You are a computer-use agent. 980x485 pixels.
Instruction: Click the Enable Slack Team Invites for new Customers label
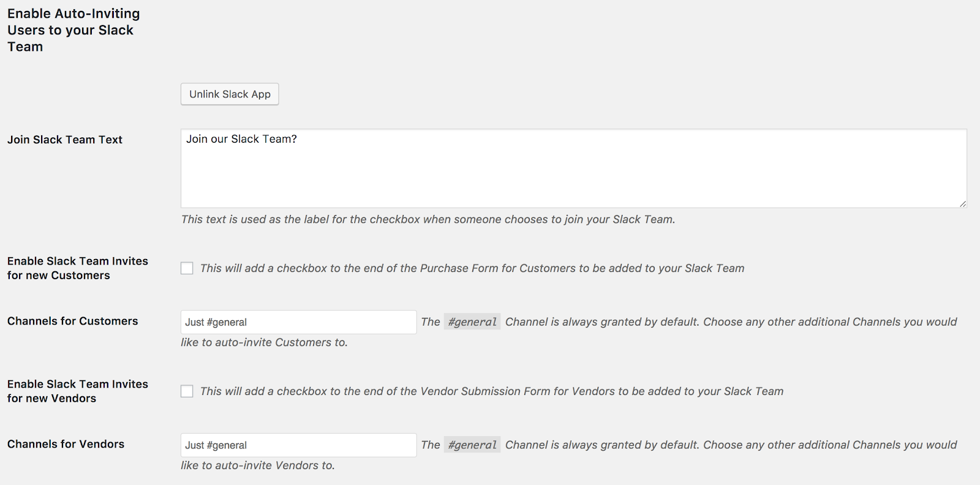click(78, 268)
